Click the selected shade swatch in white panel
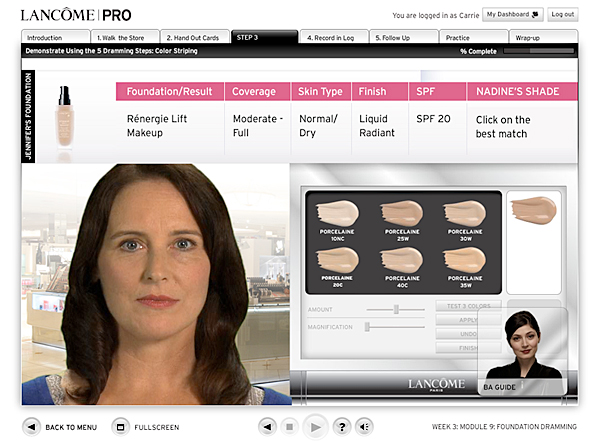Screen dimensions: 600x445 point(533,210)
